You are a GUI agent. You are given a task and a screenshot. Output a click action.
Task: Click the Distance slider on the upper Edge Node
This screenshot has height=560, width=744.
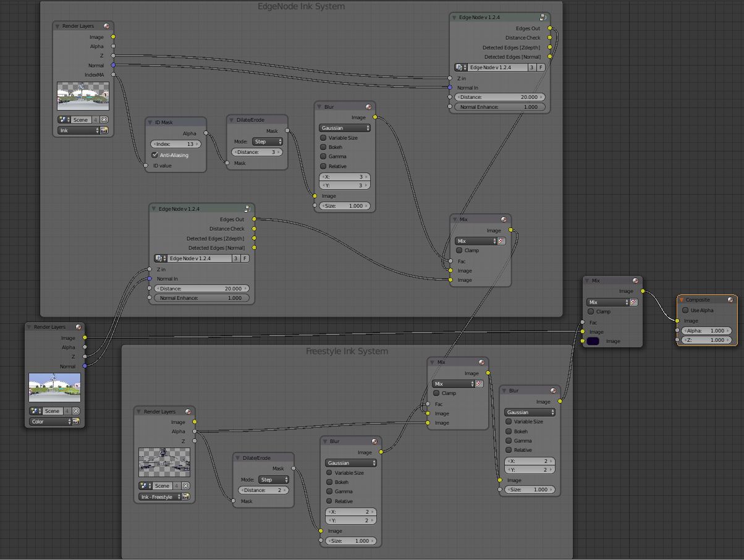[499, 97]
